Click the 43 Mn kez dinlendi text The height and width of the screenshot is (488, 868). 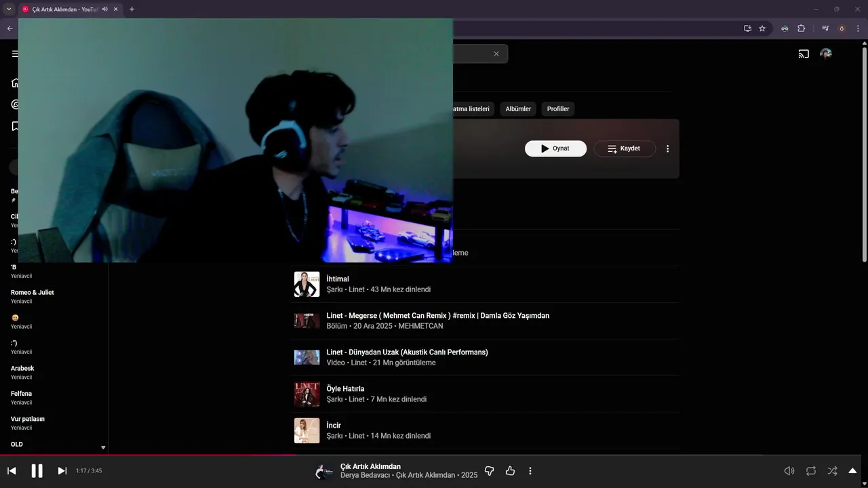pos(401,289)
